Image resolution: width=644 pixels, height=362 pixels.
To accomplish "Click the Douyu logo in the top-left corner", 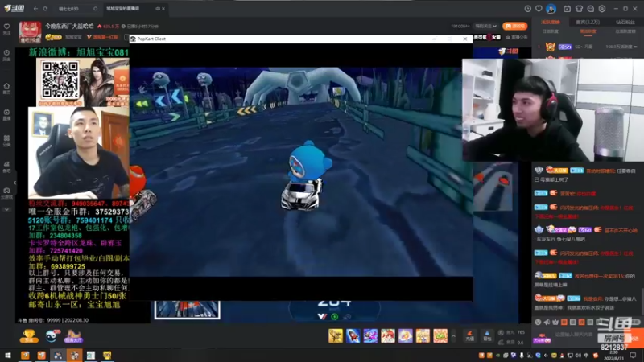I will pos(14,8).
